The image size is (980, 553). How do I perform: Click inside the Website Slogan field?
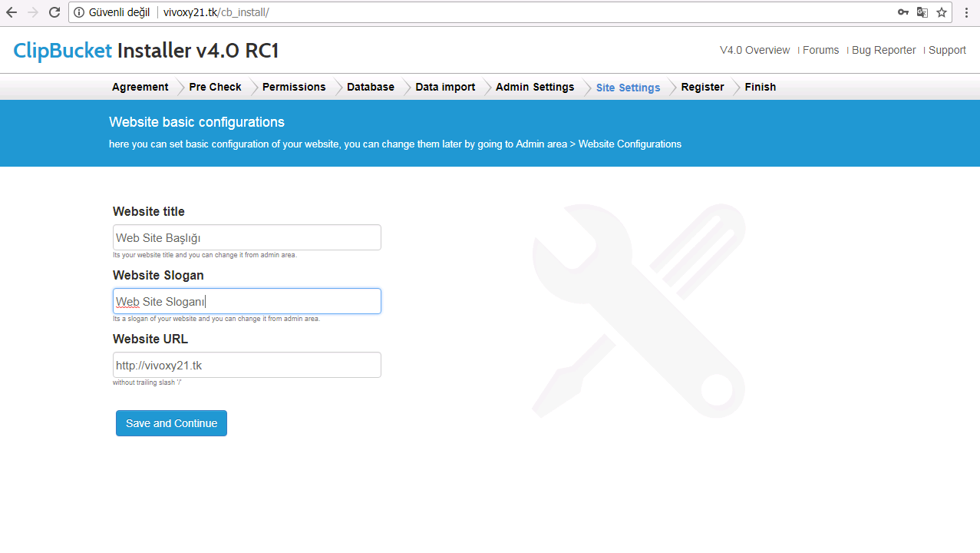(247, 301)
